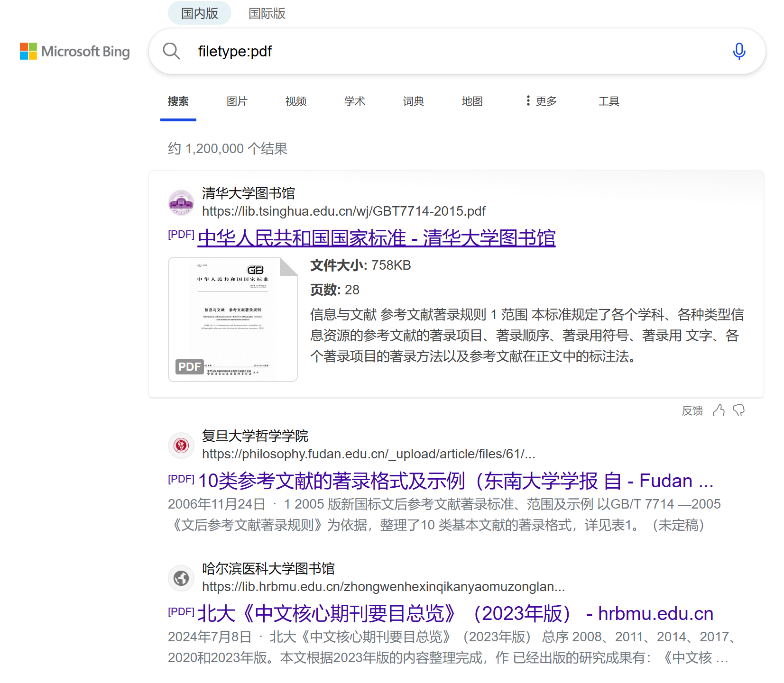784x683 pixels.
Task: Click the 复旦大学哲学学院 site name
Action: point(255,436)
